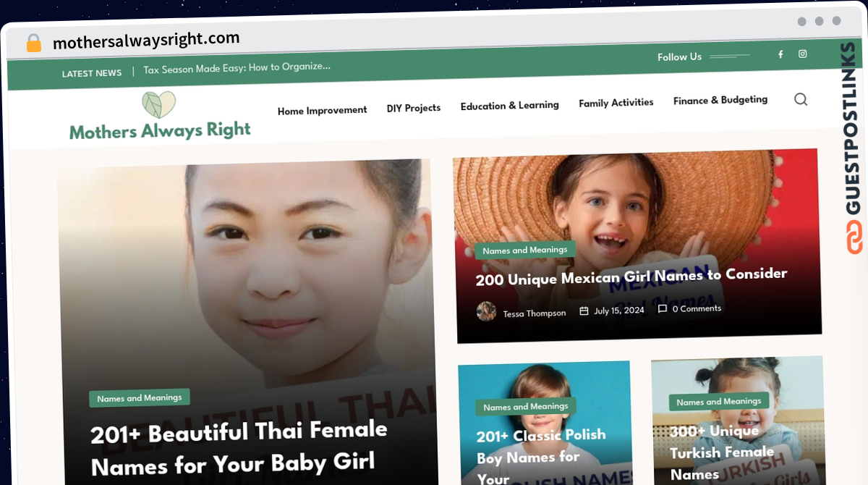Click the comment bubble icon by 0 Comments
Image resolution: width=868 pixels, height=485 pixels.
coord(662,309)
